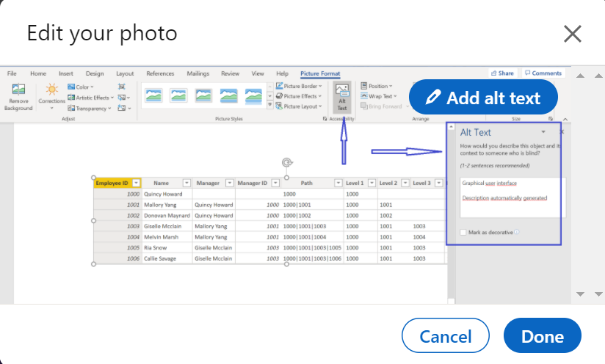This screenshot has height=364, width=605.
Task: Open Picture Border dropdown
Action: point(299,86)
